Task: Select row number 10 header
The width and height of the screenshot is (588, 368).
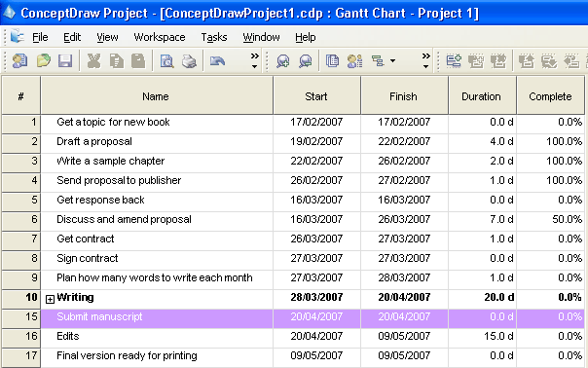Action: coord(21,299)
